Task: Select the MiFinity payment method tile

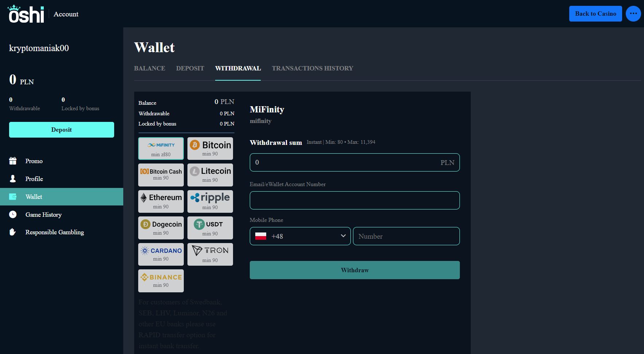Action: click(x=161, y=149)
